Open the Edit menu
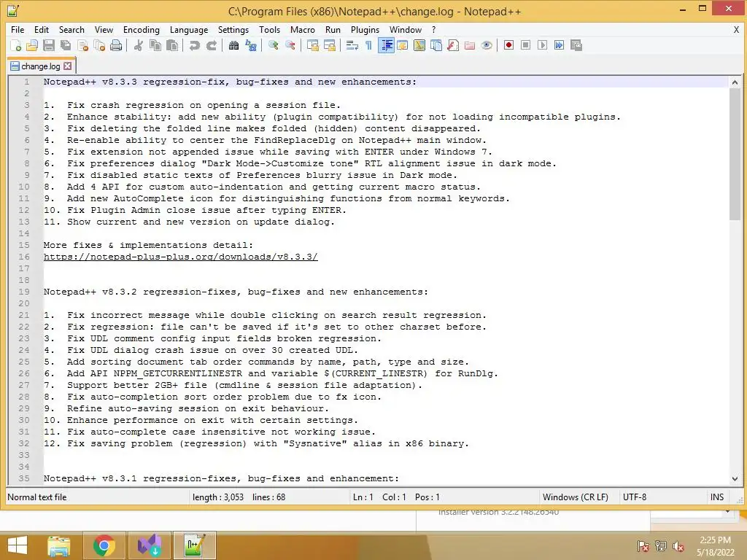This screenshot has width=747, height=560. point(42,29)
